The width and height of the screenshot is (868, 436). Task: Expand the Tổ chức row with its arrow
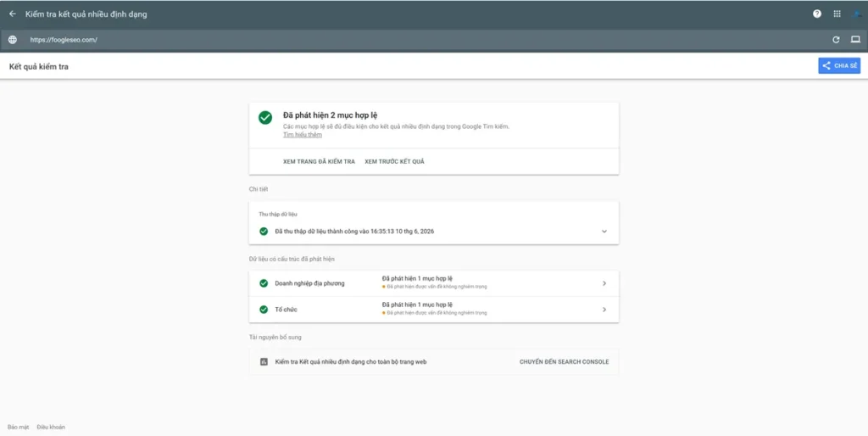tap(604, 310)
